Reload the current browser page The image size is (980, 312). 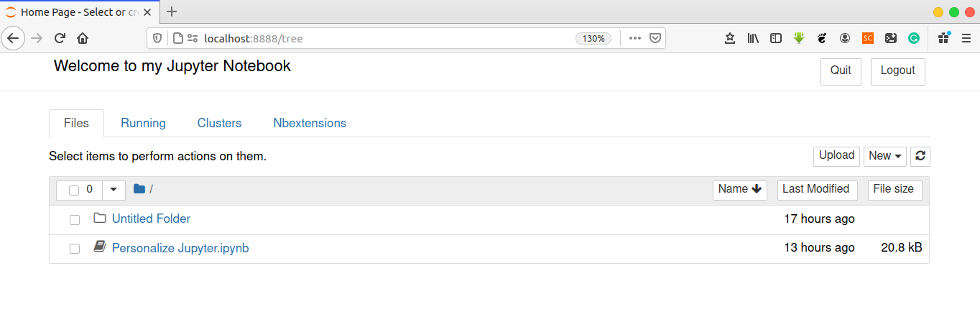[60, 39]
